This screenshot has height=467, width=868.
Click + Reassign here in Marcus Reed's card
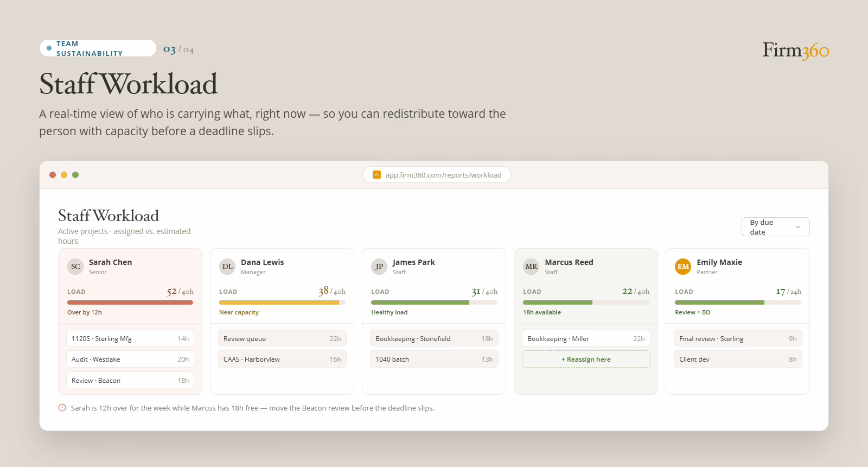[x=586, y=359]
